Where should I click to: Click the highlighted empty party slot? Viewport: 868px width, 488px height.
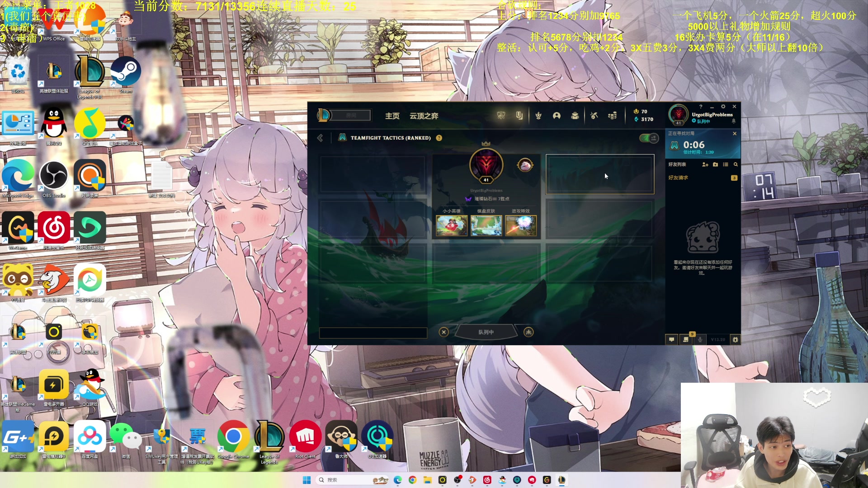(600, 174)
